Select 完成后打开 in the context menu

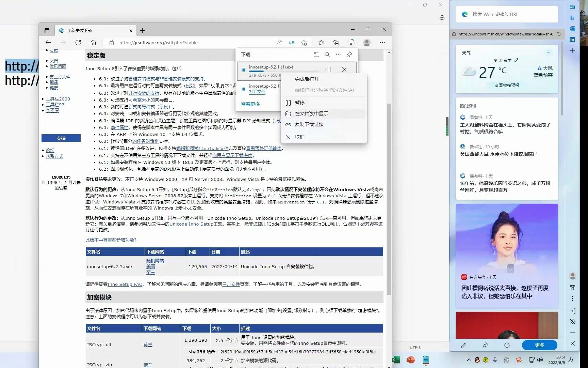(x=324, y=79)
